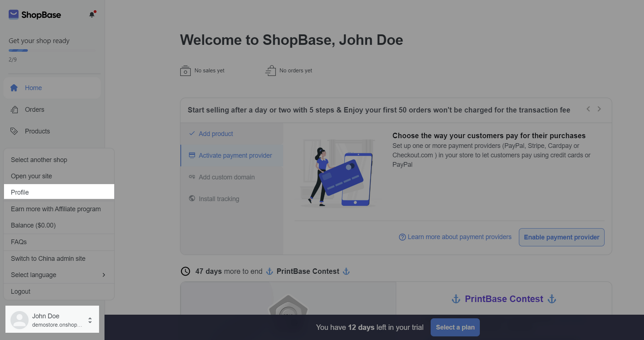
Task: Click the Add product checkmark icon
Action: (x=192, y=133)
